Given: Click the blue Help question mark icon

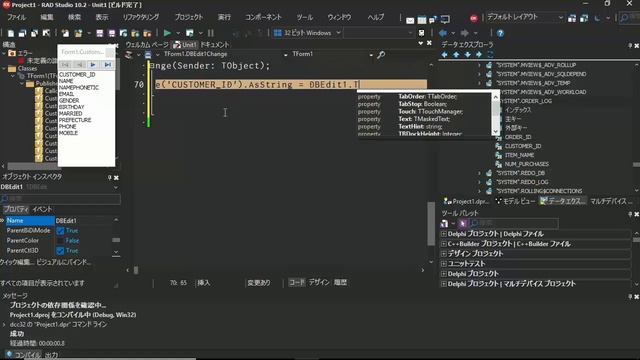Looking at the screenshot, I should tap(500, 33).
